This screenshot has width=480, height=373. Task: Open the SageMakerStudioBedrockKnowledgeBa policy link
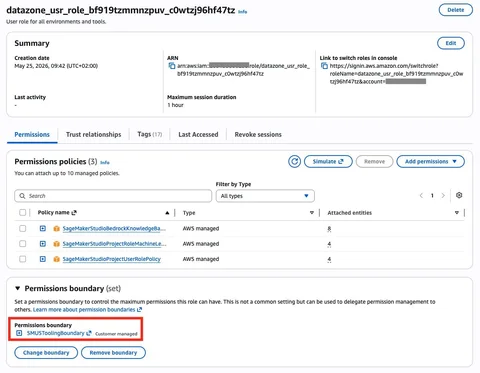[114, 229]
